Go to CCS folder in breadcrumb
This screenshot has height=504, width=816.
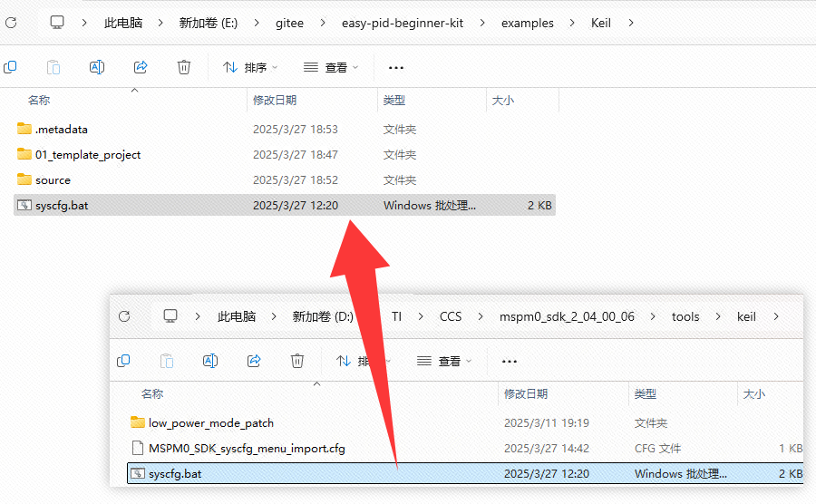click(x=450, y=316)
